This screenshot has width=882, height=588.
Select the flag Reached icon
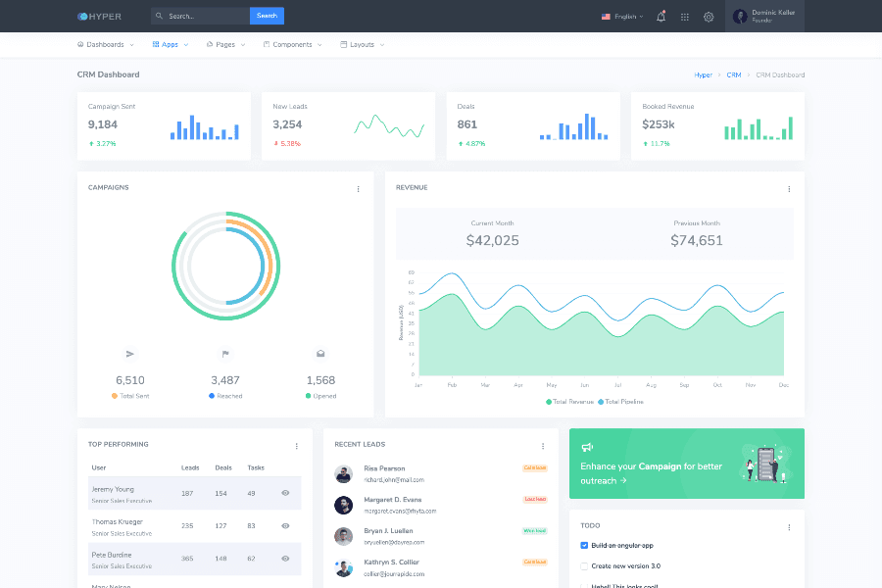[225, 354]
